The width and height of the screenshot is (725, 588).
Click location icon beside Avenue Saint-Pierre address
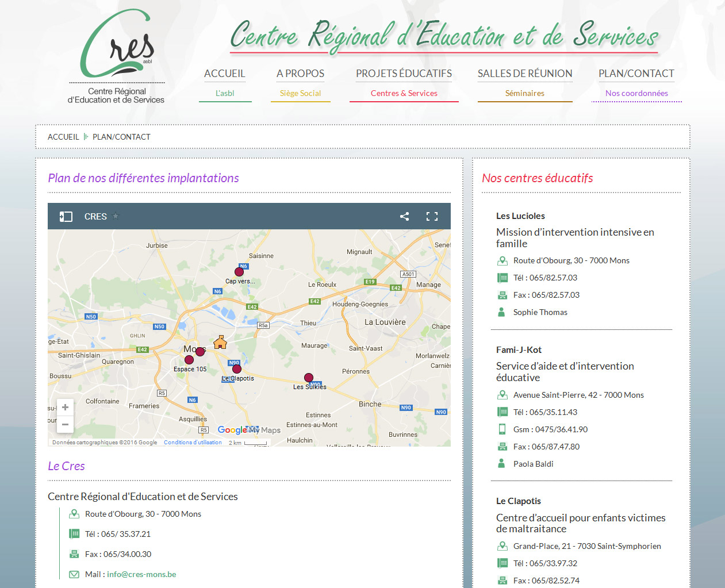[502, 395]
